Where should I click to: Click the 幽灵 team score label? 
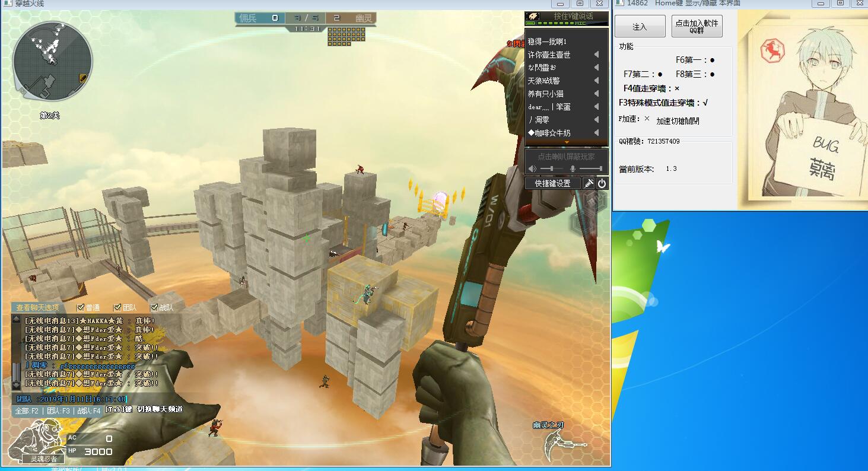coord(364,18)
